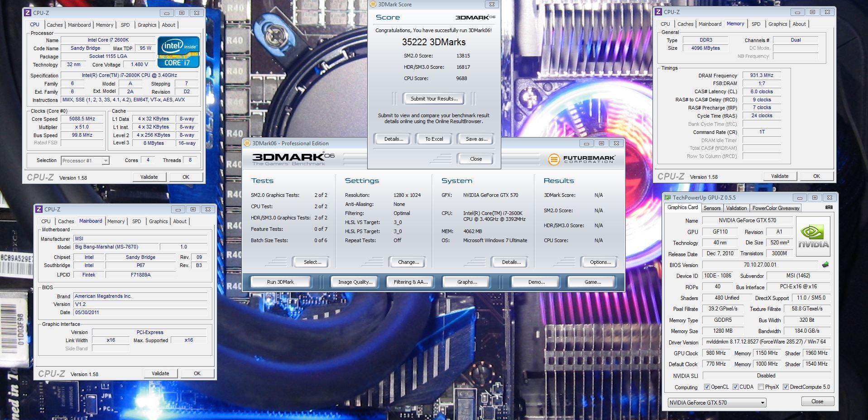Screen dimensions: 868x420
Task: Click the CPU-Z Mainboard window title icon
Action: point(39,209)
